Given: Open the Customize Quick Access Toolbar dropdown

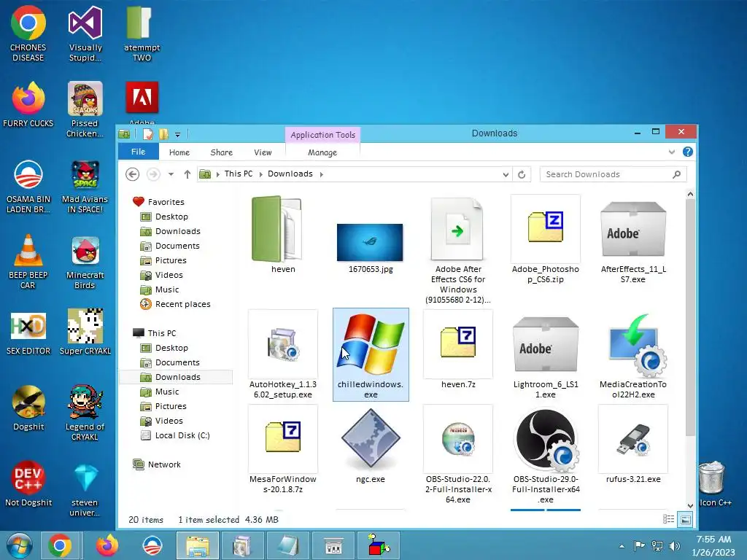Looking at the screenshot, I should pyautogui.click(x=177, y=135).
